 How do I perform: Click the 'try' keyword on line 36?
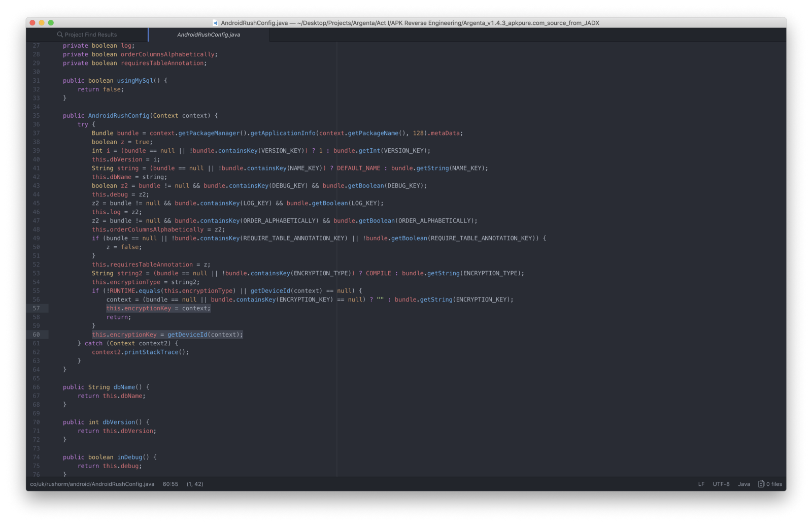83,124
